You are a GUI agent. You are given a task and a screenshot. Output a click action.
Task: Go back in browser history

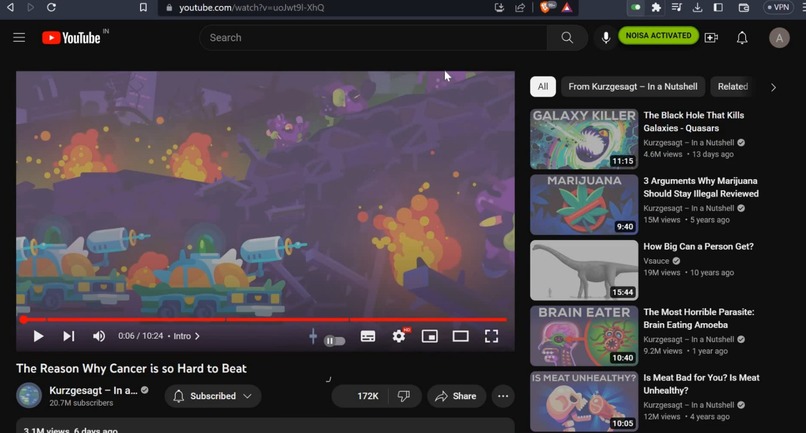point(10,7)
